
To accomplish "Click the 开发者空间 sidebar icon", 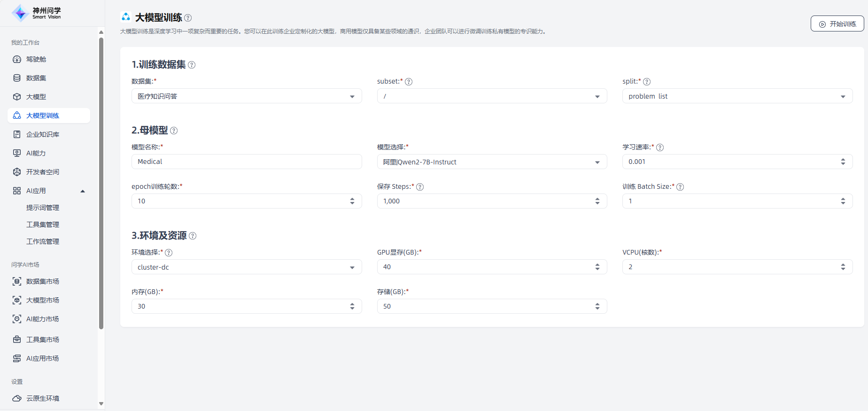I will 17,172.
